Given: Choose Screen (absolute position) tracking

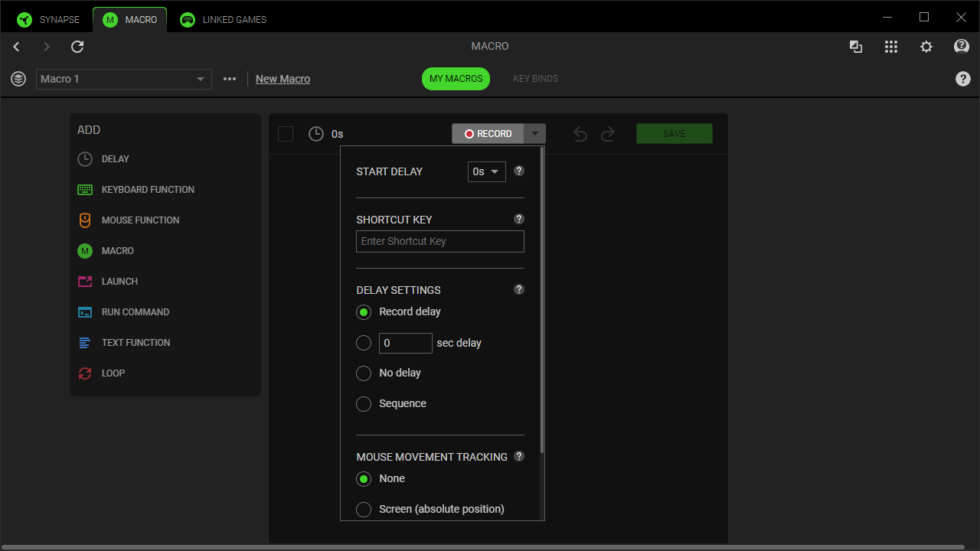Looking at the screenshot, I should pos(364,510).
